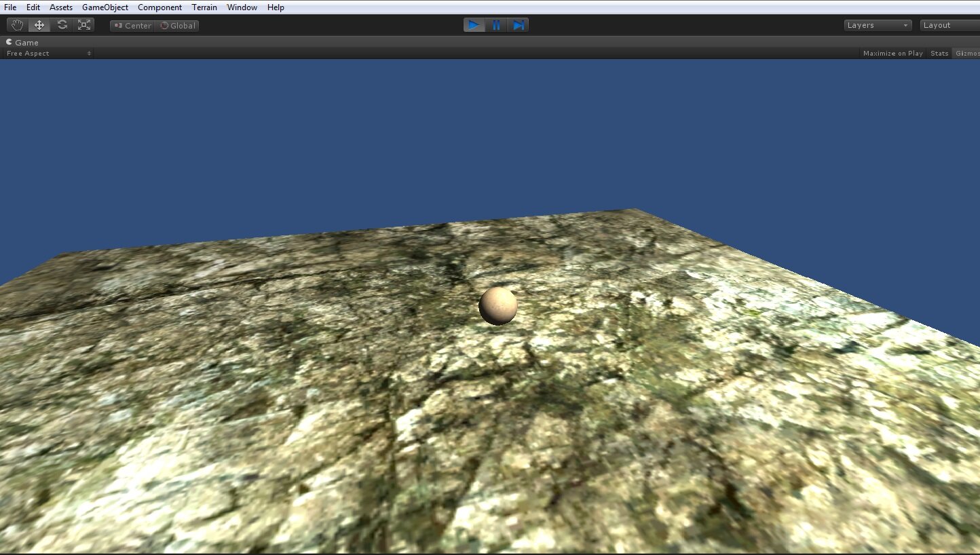Screen dimensions: 980x555
Task: Open the Layers dropdown
Action: click(x=878, y=25)
